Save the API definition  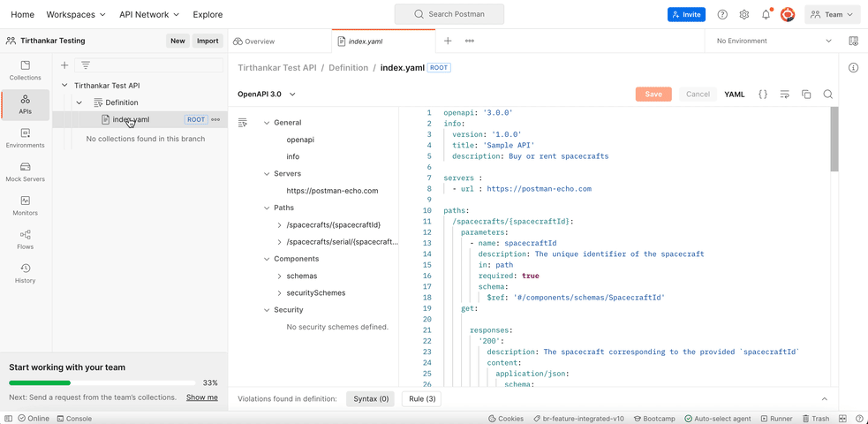(653, 95)
